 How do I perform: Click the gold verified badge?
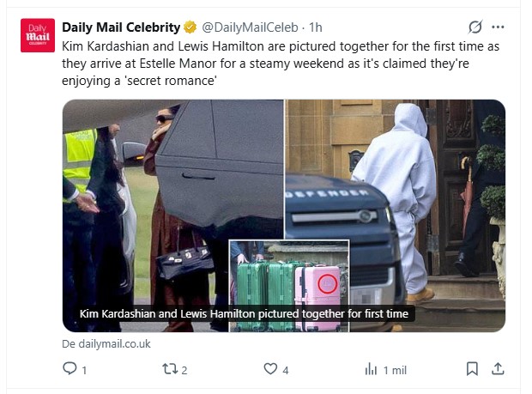[190, 27]
